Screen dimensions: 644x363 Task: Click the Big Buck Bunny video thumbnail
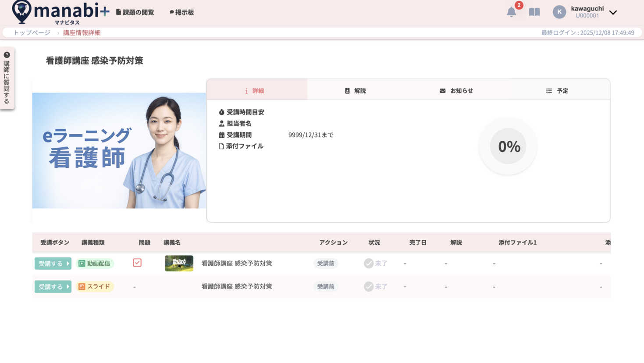tap(179, 263)
